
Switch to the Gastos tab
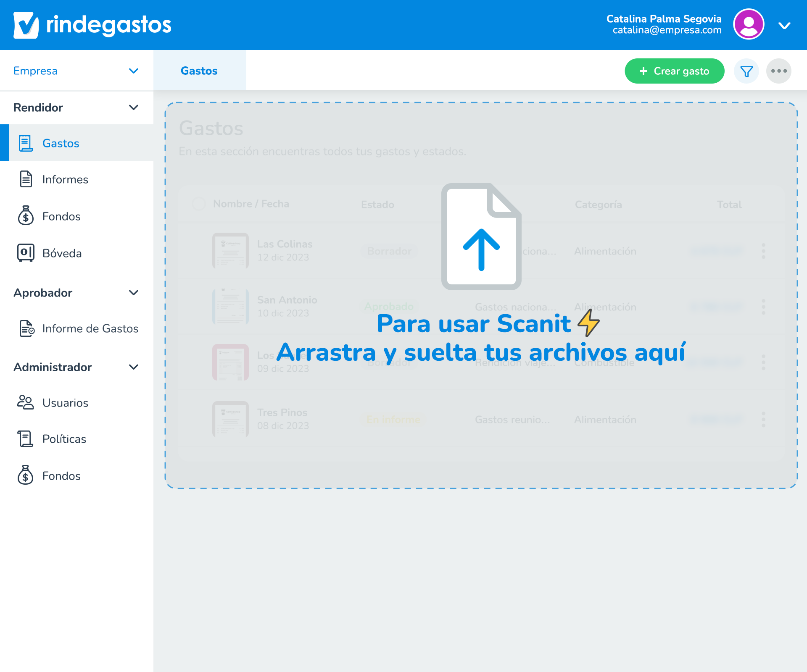(x=199, y=71)
